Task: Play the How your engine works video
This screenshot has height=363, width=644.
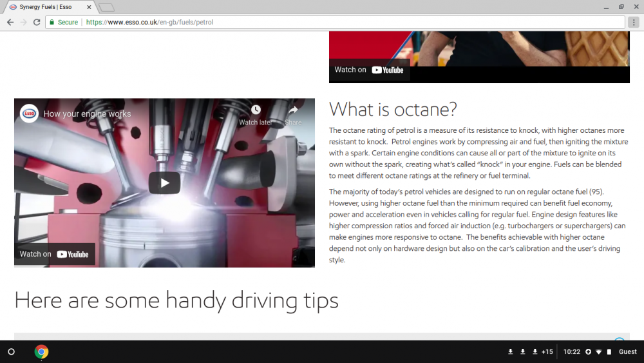Action: click(x=164, y=183)
